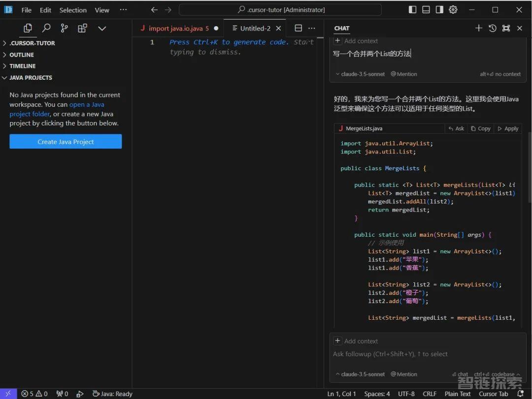Image resolution: width=532 pixels, height=399 pixels.
Task: Expand the OUTLINE section
Action: point(66,55)
